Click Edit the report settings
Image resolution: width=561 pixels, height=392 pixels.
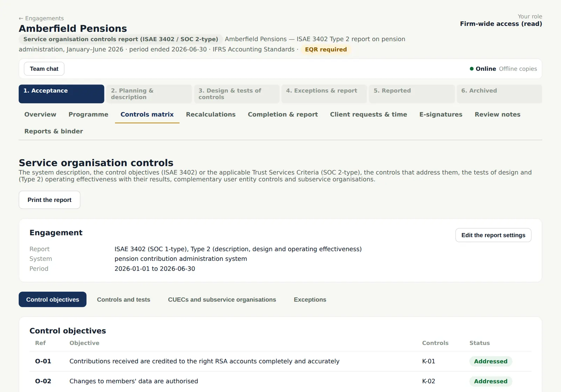tap(493, 235)
